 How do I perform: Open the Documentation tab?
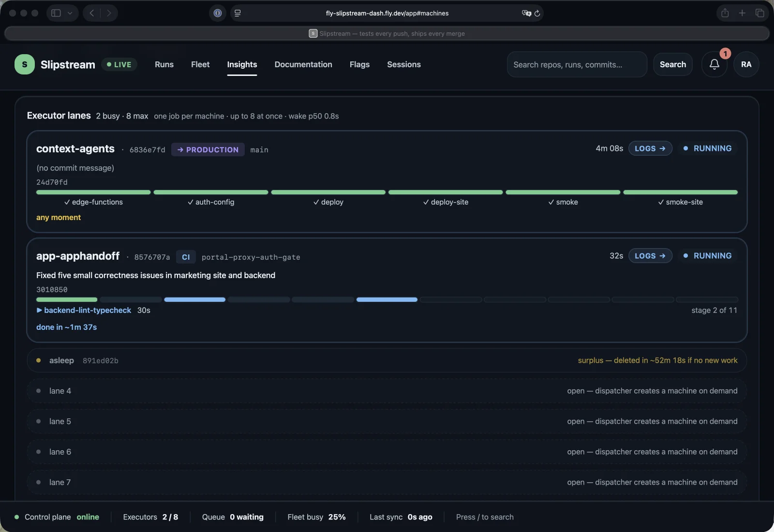pyautogui.click(x=303, y=64)
